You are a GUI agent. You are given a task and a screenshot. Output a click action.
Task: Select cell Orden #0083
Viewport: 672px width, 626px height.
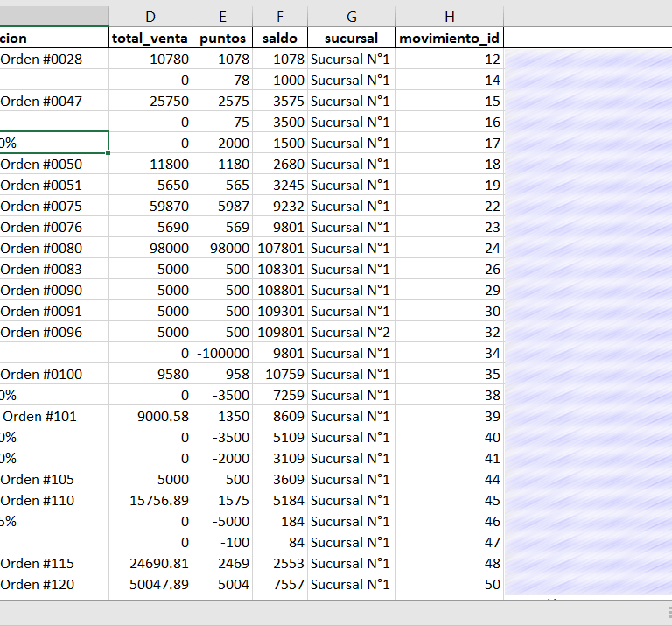click(54, 269)
